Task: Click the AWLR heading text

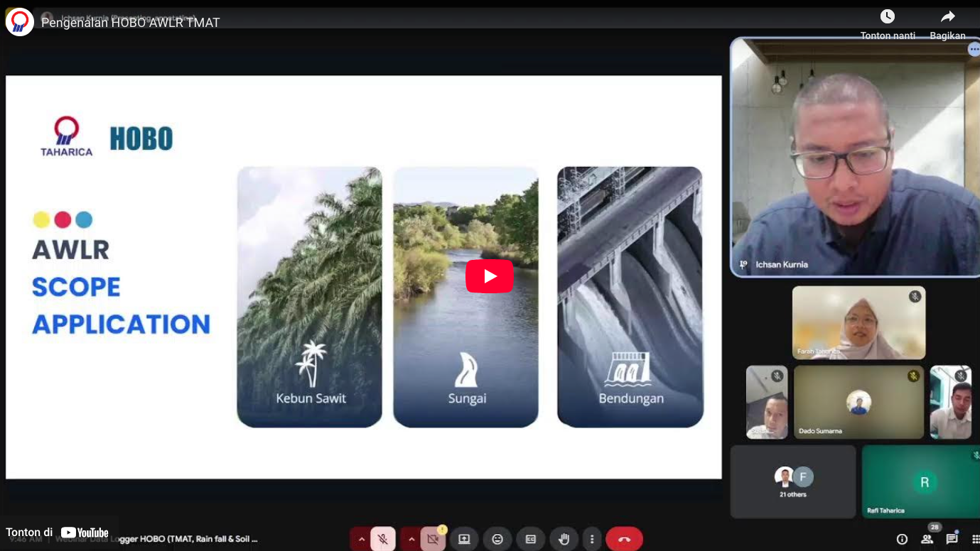Action: coord(70,250)
